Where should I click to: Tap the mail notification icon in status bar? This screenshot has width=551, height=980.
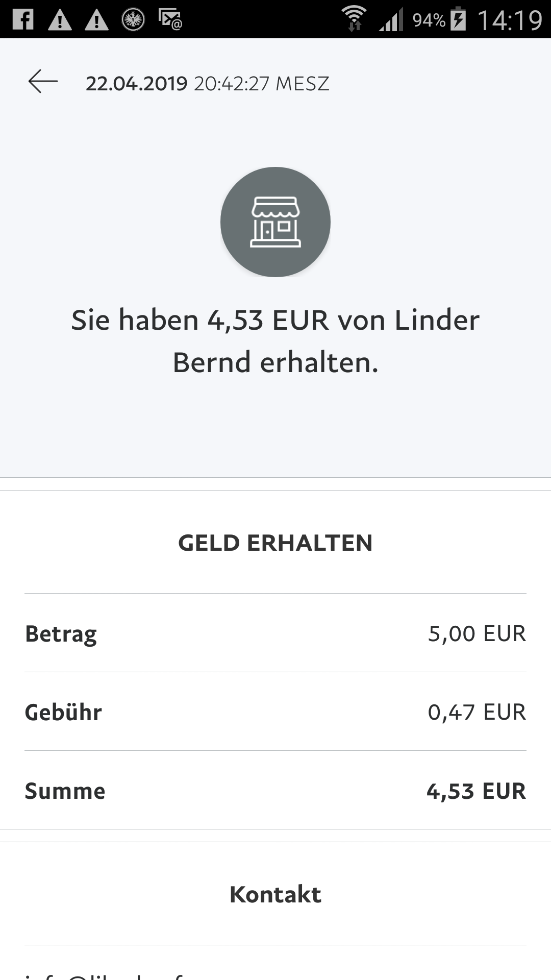pyautogui.click(x=170, y=19)
